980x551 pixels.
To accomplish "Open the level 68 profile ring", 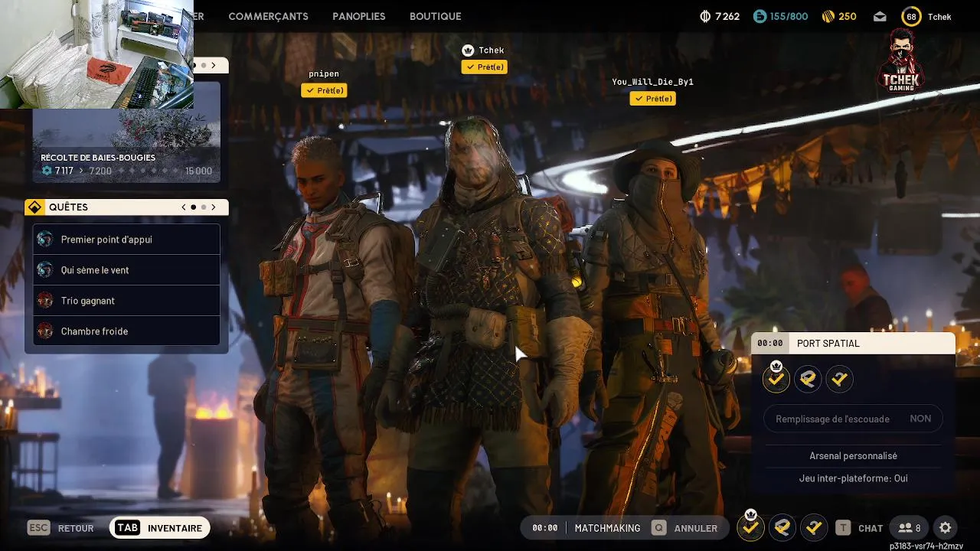I will tap(911, 16).
